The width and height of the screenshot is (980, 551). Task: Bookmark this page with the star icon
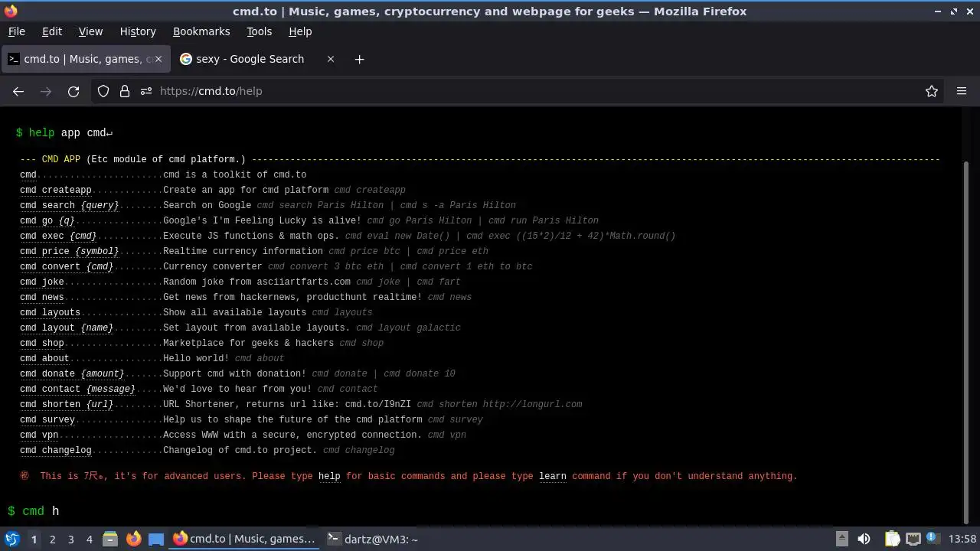pos(932,91)
